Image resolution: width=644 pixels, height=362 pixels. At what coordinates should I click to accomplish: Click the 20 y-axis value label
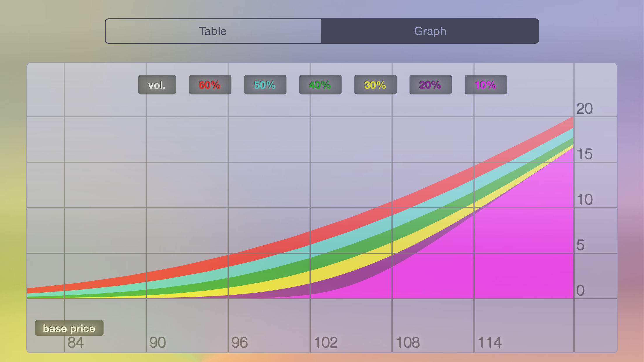(584, 109)
